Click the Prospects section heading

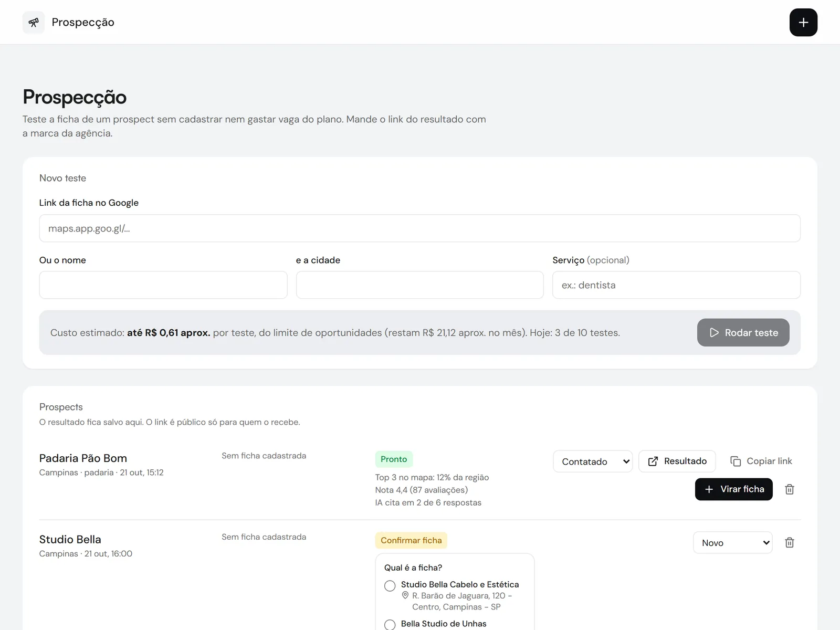click(x=61, y=407)
